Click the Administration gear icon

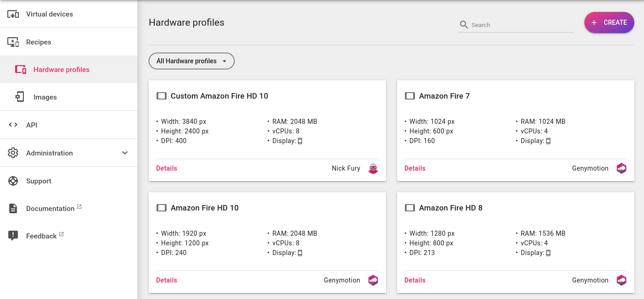13,153
